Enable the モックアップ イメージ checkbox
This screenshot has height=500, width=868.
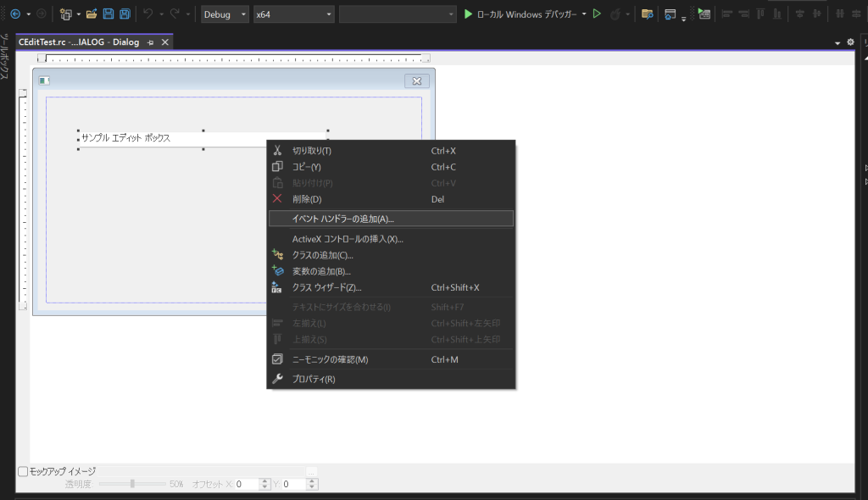tap(23, 471)
